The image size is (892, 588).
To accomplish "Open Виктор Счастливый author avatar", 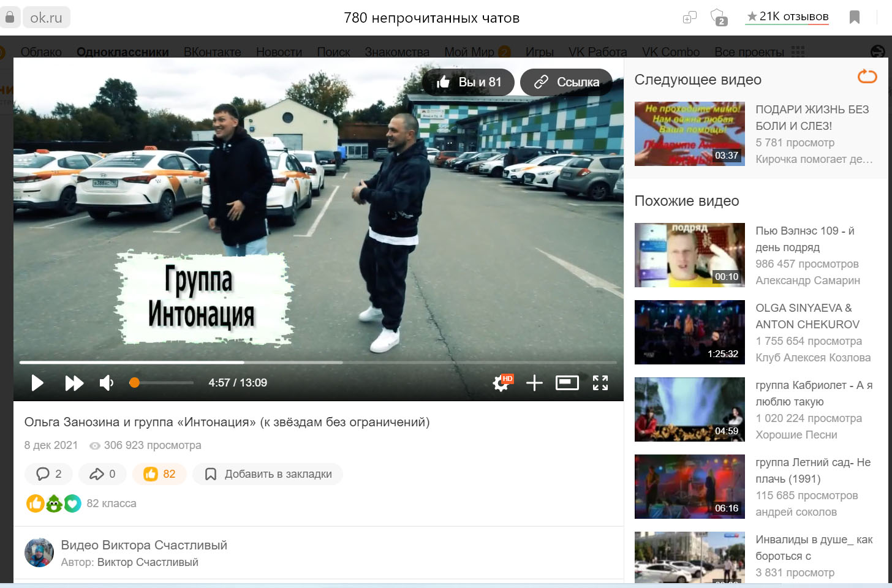I will [x=39, y=553].
